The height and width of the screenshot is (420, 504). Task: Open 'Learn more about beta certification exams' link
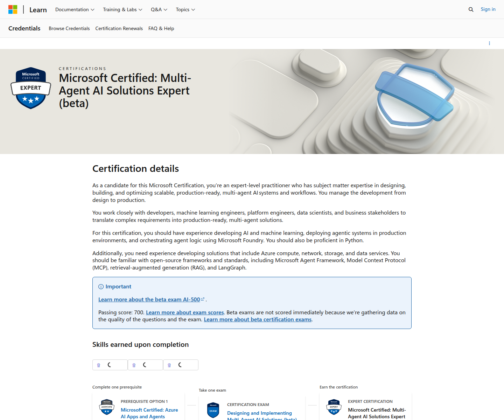[258, 320]
